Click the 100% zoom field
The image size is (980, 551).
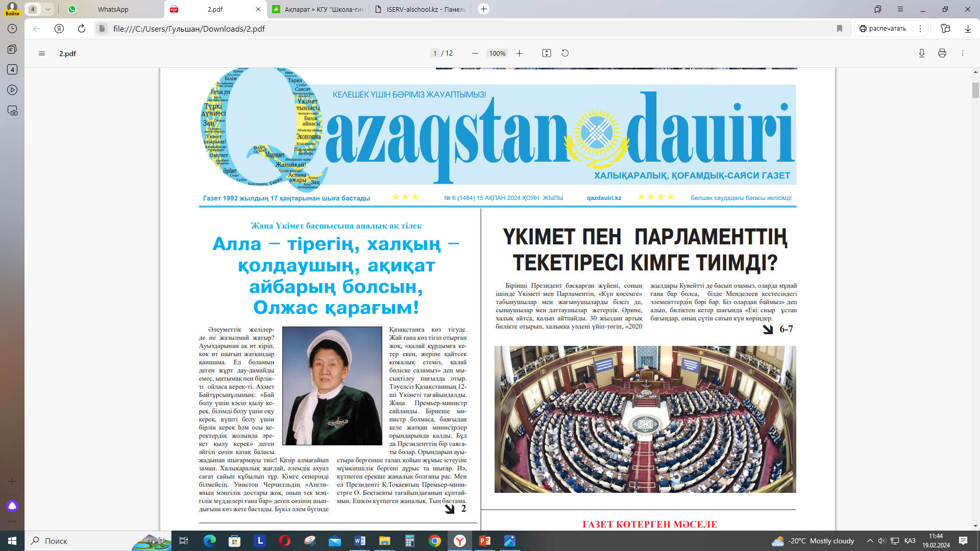pos(497,53)
